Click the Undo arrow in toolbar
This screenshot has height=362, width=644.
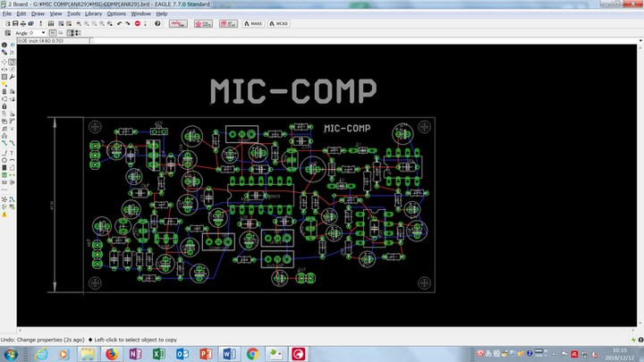click(x=119, y=23)
